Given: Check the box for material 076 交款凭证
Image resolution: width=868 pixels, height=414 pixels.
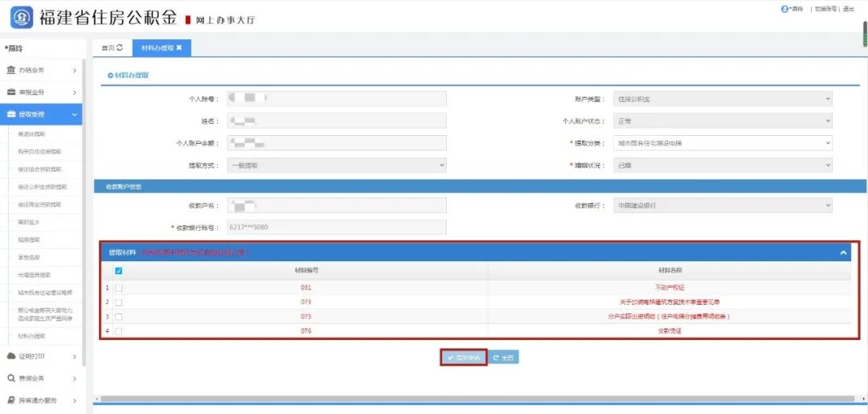Looking at the screenshot, I should coord(119,331).
